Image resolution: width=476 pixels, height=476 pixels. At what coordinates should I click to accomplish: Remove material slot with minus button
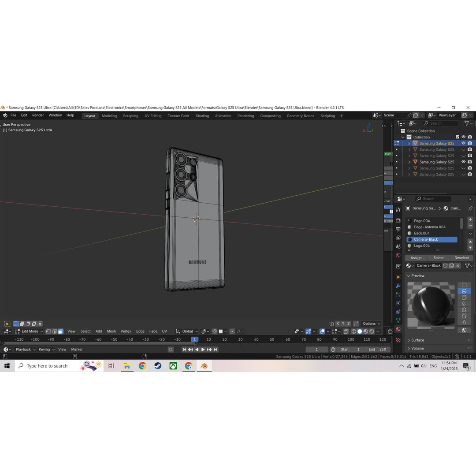(470, 226)
